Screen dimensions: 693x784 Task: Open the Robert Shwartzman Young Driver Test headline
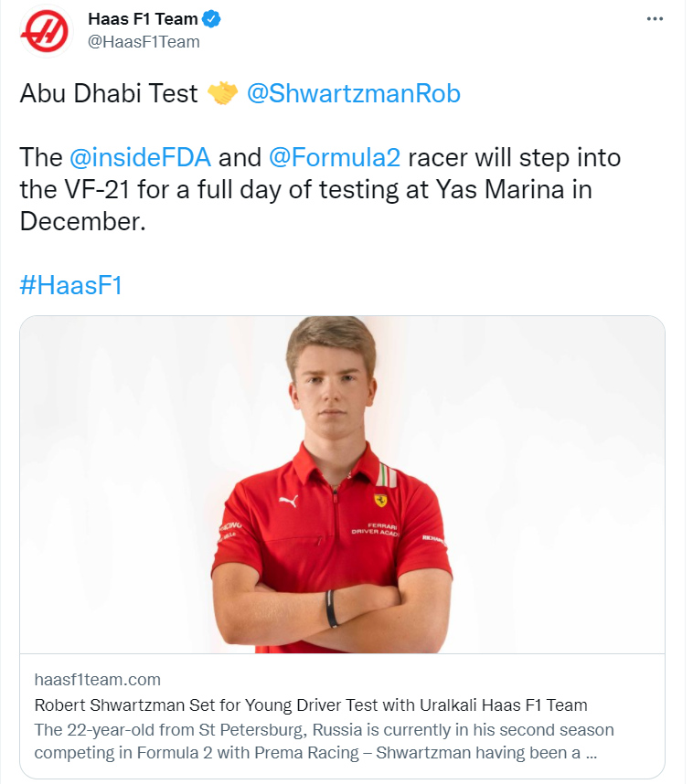coord(311,705)
